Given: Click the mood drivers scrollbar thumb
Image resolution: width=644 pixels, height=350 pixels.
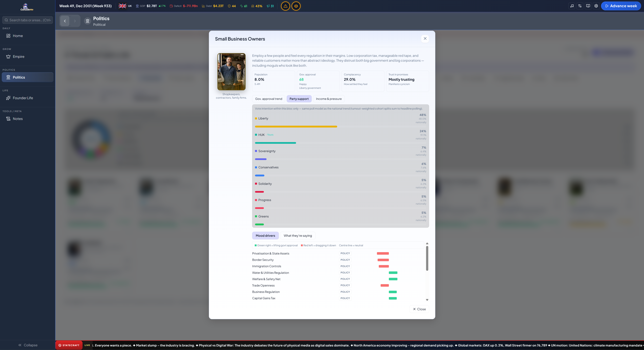Looking at the screenshot, I should tap(427, 258).
